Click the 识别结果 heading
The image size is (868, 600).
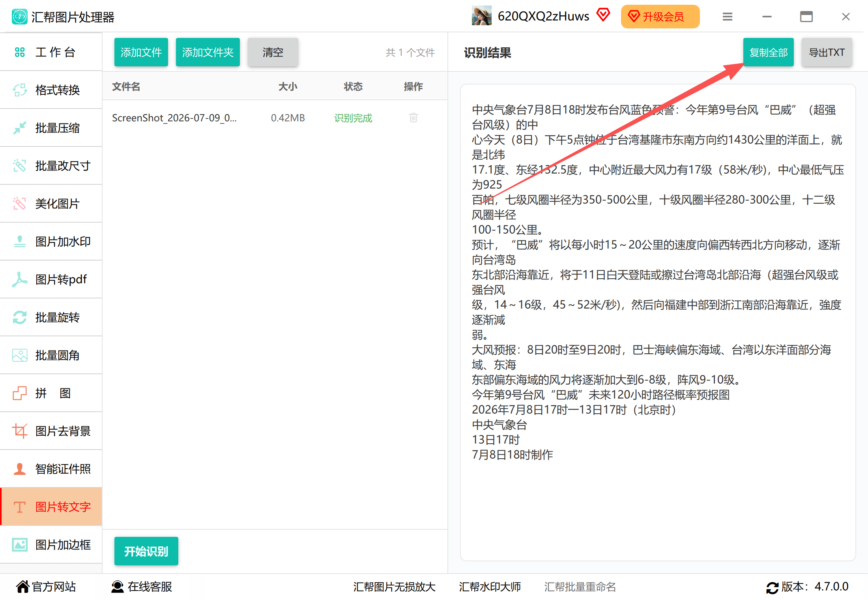(x=488, y=52)
